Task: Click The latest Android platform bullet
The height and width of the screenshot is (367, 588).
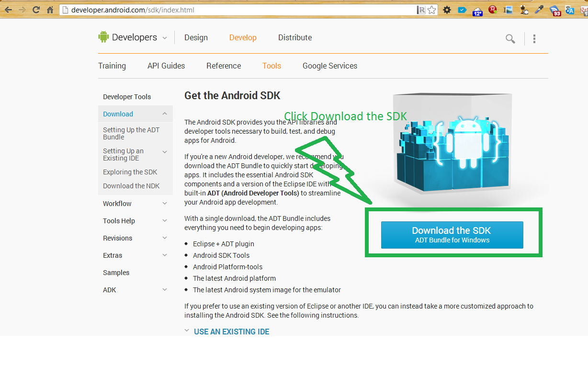Action: [x=234, y=278]
